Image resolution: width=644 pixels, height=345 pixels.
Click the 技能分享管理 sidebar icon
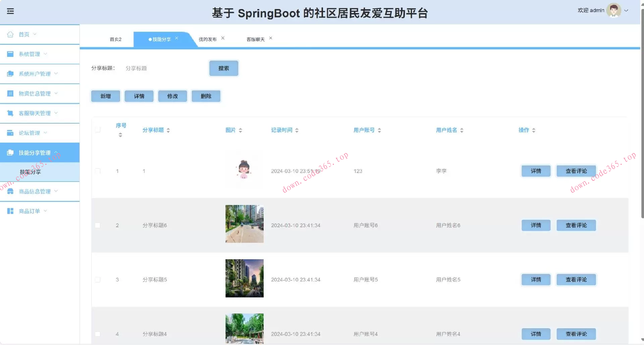point(10,153)
